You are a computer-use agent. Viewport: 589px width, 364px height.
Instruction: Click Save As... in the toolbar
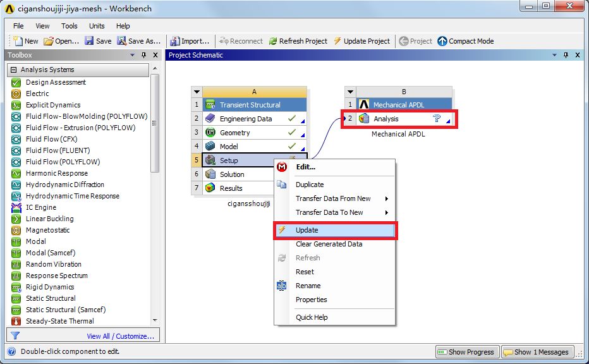[138, 41]
